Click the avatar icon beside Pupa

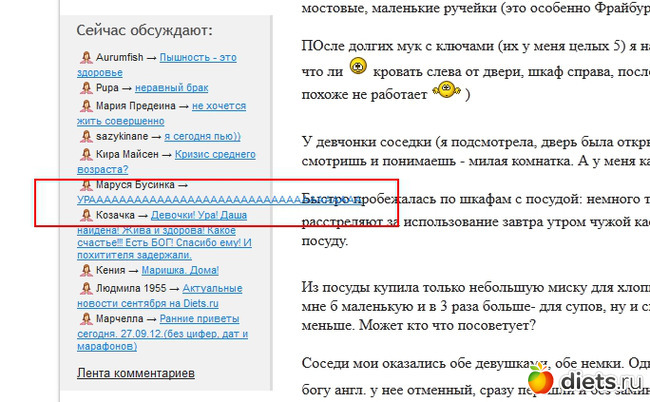[85, 88]
